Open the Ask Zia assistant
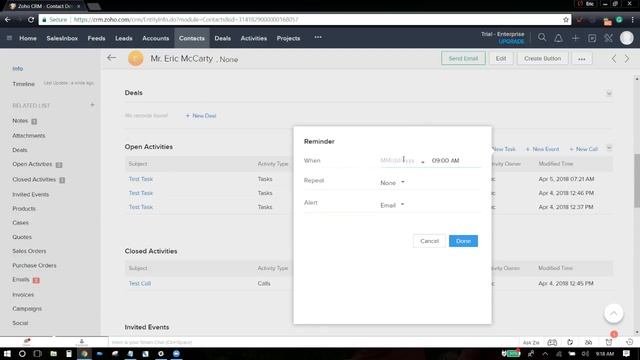Image resolution: width=640 pixels, height=360 pixels. click(x=531, y=342)
